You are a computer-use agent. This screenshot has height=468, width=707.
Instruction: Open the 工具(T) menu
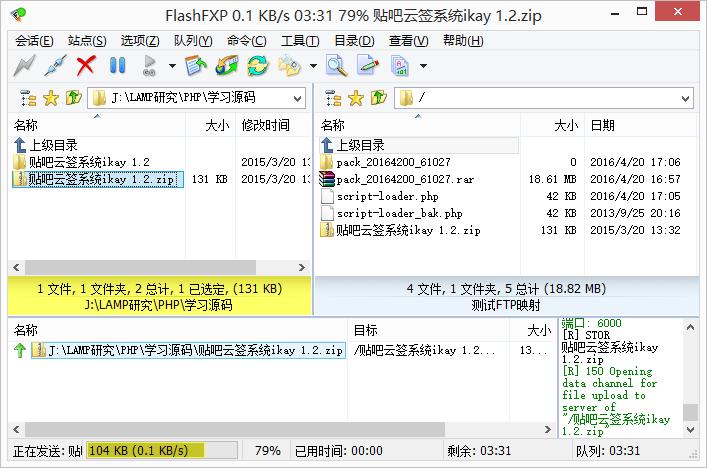coord(300,41)
